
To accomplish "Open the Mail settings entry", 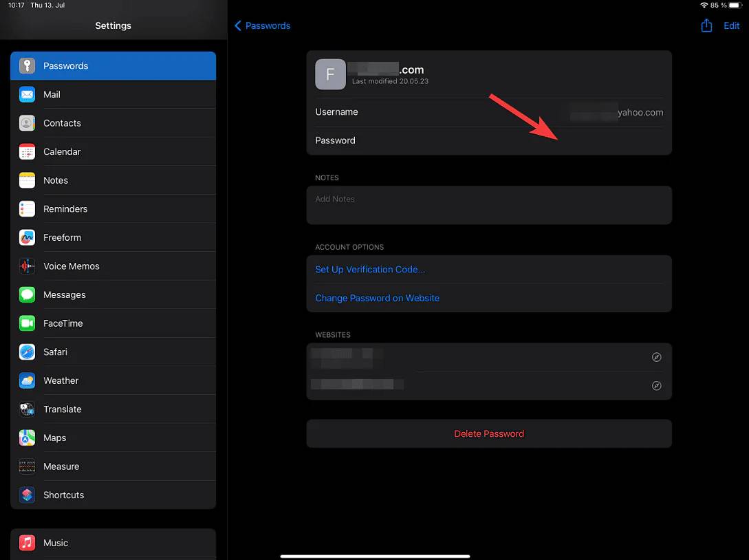I will click(113, 94).
